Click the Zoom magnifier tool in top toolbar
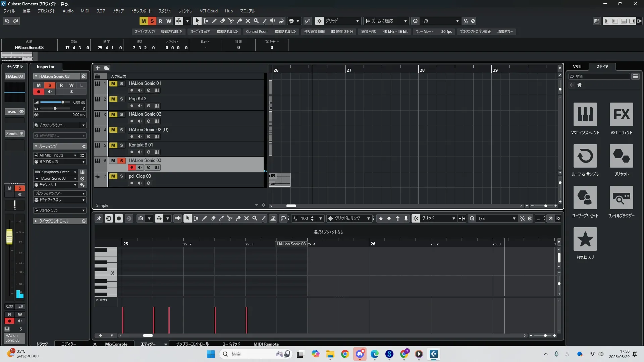 pos(256,21)
